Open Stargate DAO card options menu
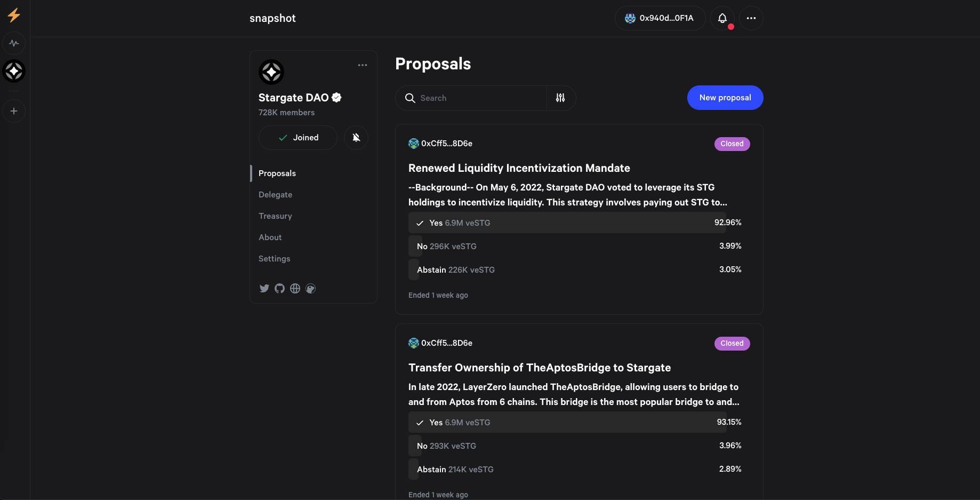The width and height of the screenshot is (980, 500). pyautogui.click(x=363, y=65)
